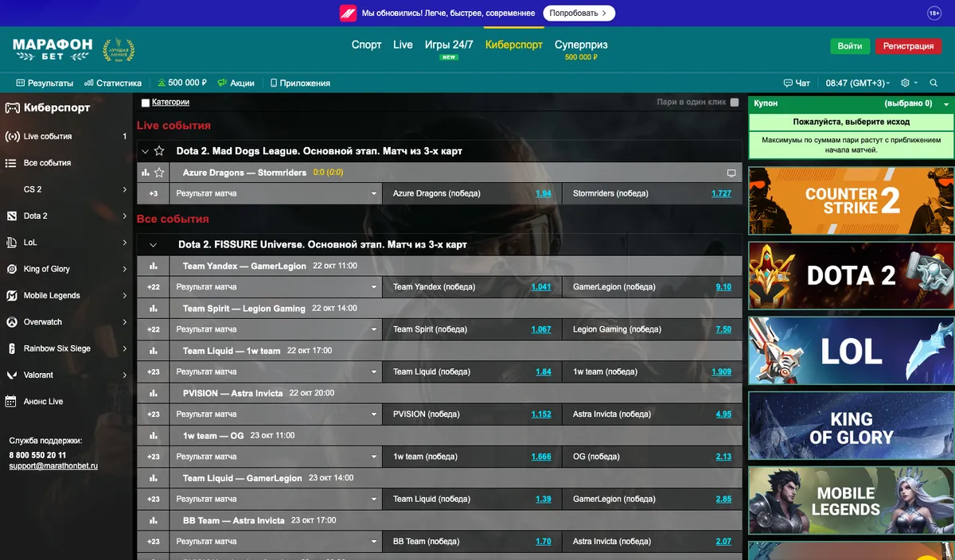Open Результат матча dropdown for Azure Dragons
The image size is (955, 560).
pyautogui.click(x=277, y=193)
